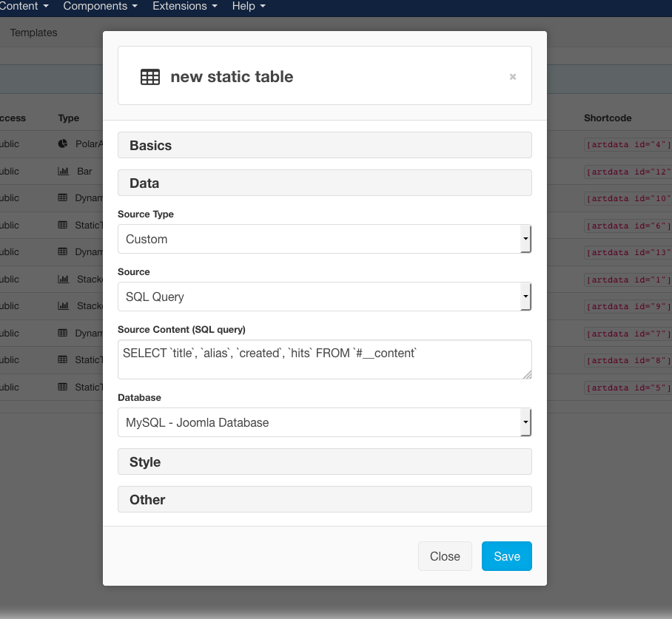Click the table icon beside 'new static table'
672x619 pixels.
(x=150, y=77)
